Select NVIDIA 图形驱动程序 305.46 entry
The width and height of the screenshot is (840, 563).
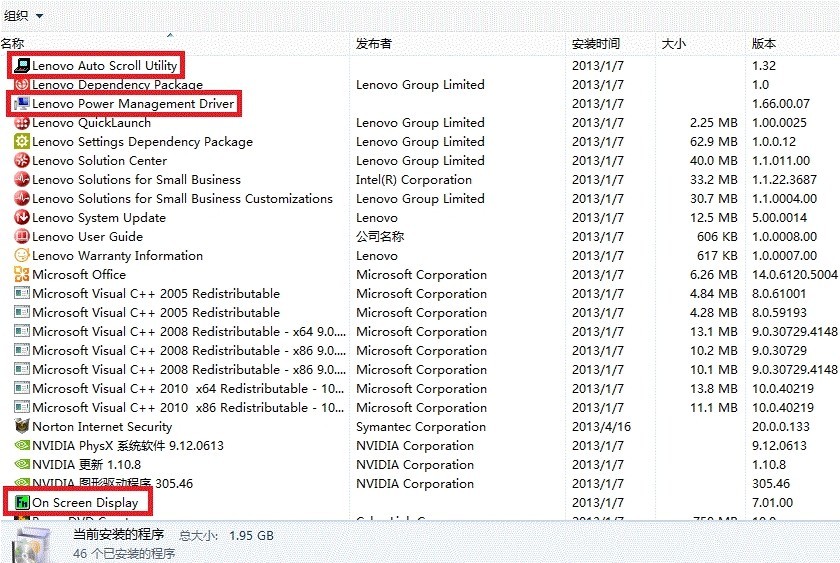(112, 484)
